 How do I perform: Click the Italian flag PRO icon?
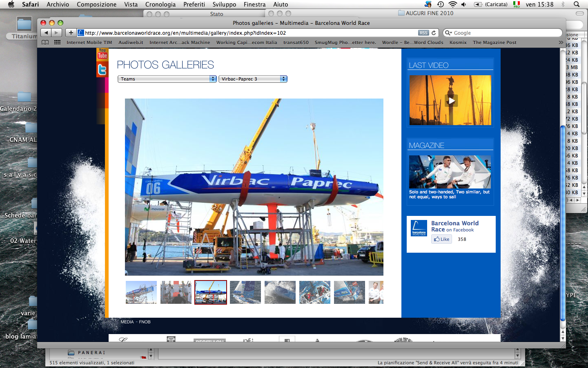517,4
